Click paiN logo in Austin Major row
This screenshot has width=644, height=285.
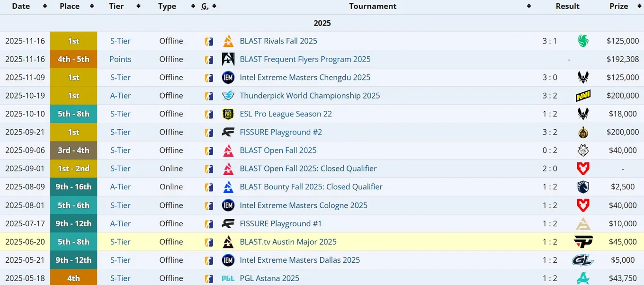(x=583, y=241)
